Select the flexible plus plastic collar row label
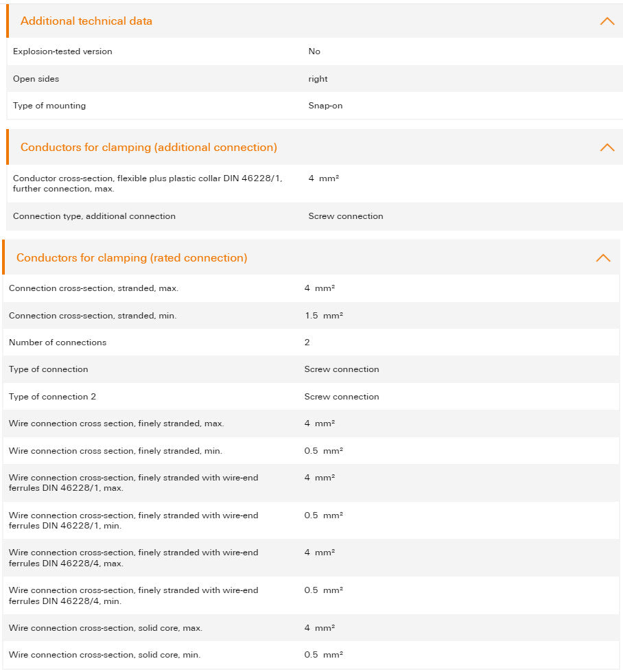The height and width of the screenshot is (672, 623). (x=148, y=183)
